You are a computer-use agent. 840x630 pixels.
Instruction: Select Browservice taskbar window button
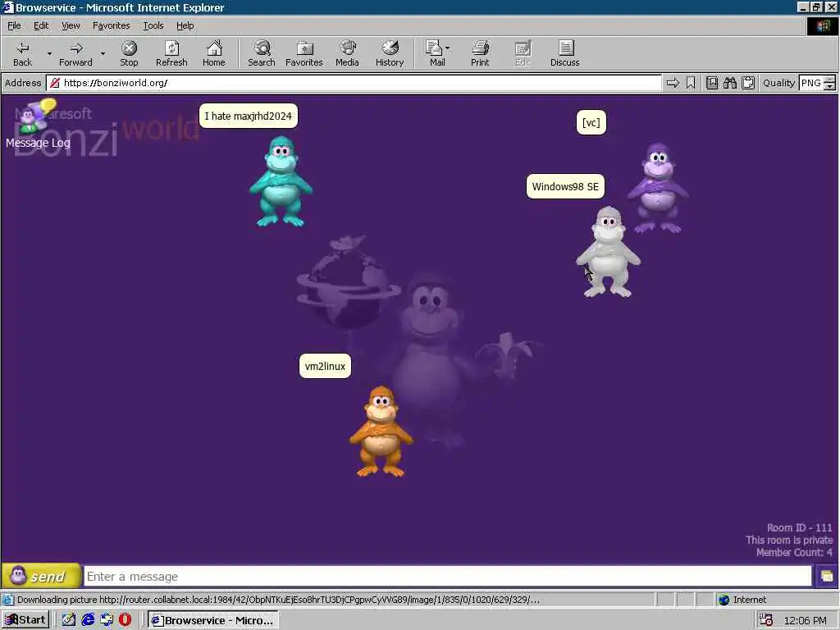point(213,620)
